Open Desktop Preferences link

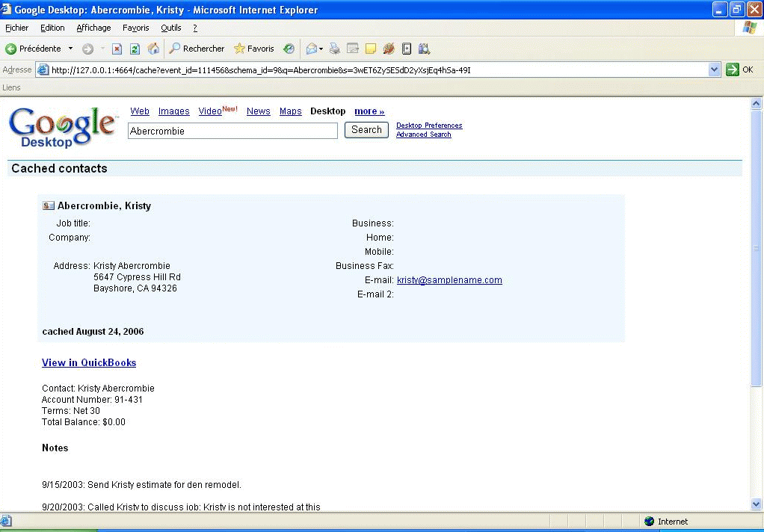click(x=429, y=126)
